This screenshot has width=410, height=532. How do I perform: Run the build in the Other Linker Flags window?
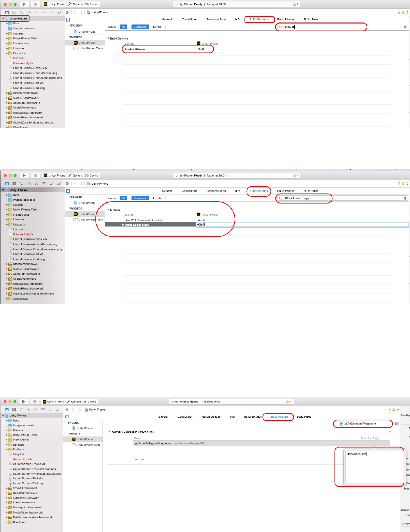[24, 175]
